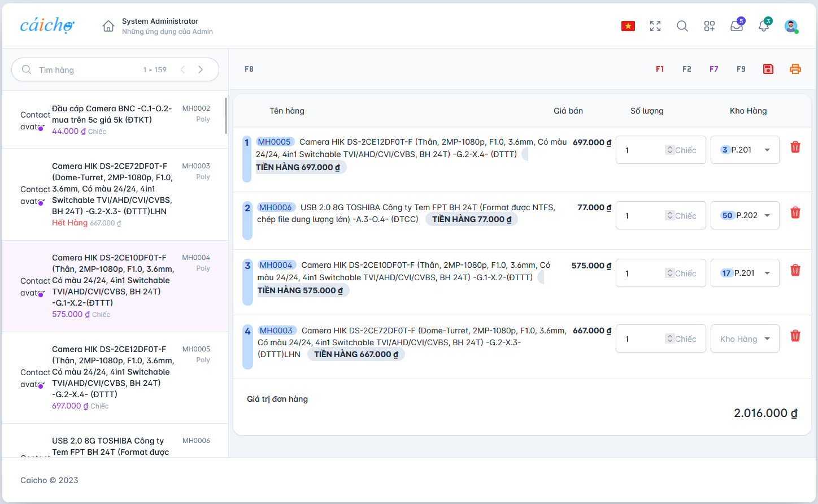Image resolution: width=818 pixels, height=504 pixels.
Task: Click the home icon in header
Action: coord(108,26)
